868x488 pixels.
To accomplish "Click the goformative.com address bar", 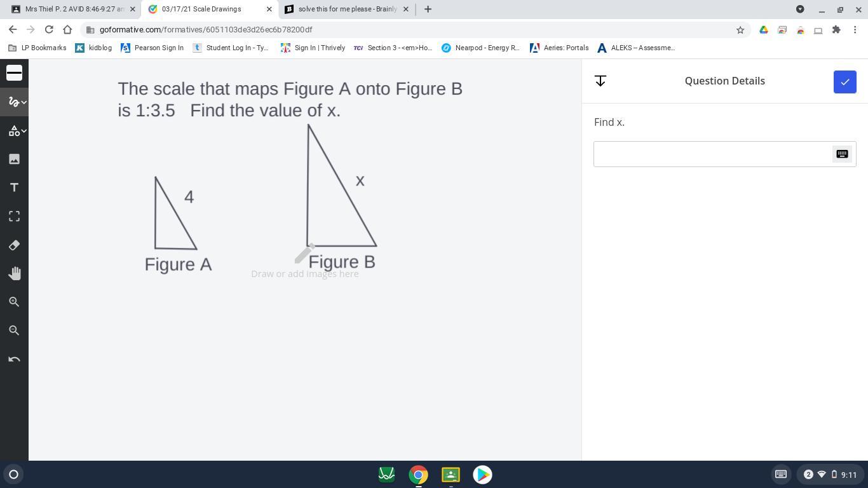I will [413, 30].
